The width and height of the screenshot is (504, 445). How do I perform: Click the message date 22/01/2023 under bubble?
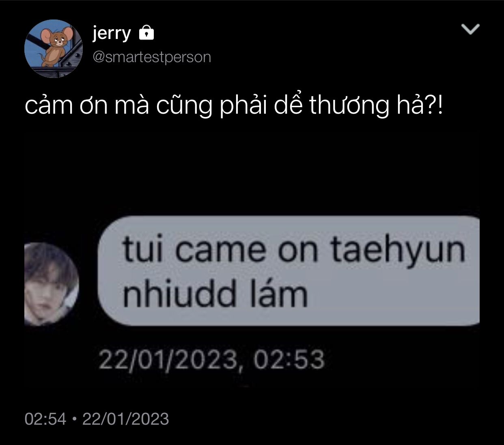coord(168,360)
